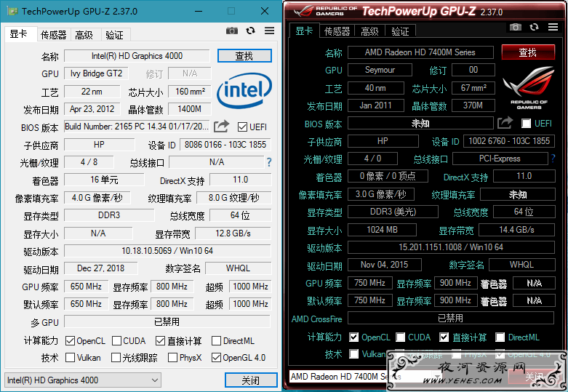Toggle 光线跟踪 checkbox in left window

coord(116,358)
